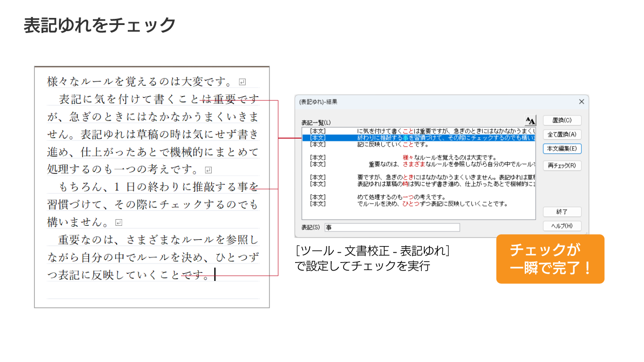
Task: Open 本文編集(E) to edit the text
Action: point(562,149)
